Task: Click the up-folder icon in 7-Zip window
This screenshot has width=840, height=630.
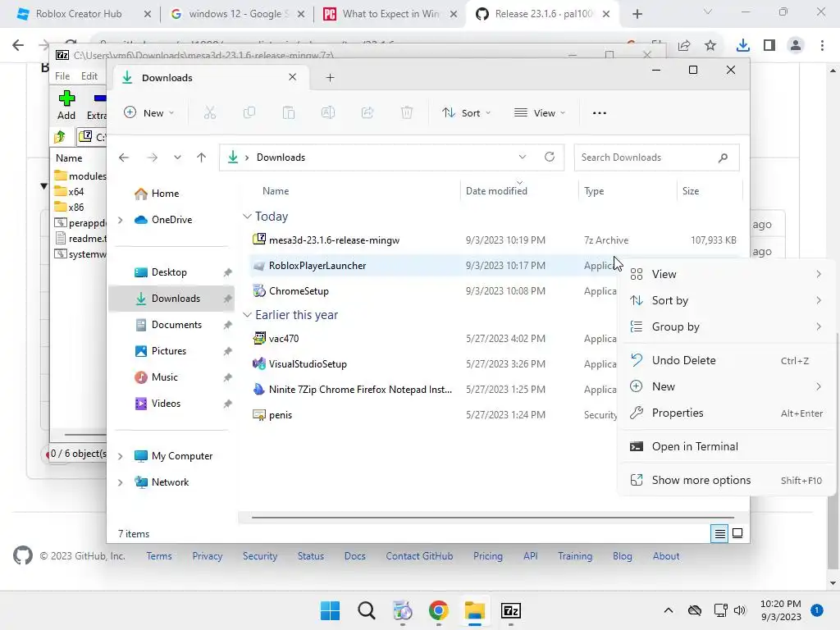Action: 60,137
